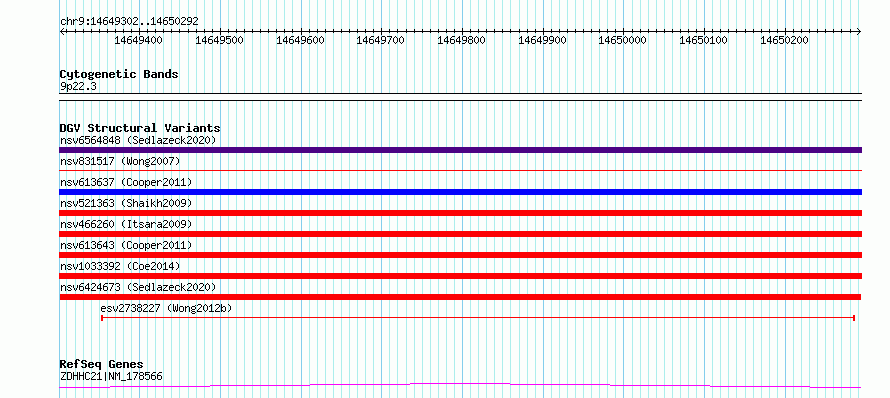Click the esv2738227 (Wong2012b) label
890x398 pixels.
(166, 308)
